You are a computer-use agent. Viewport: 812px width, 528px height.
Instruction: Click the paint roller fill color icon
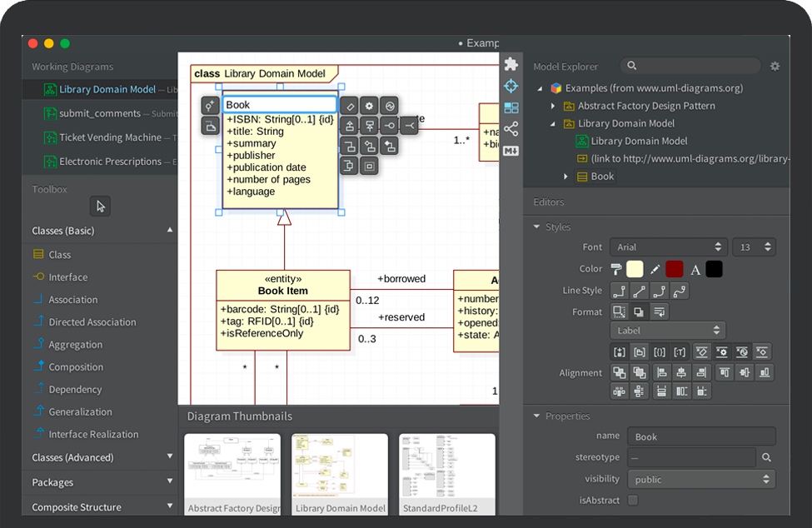click(x=616, y=269)
